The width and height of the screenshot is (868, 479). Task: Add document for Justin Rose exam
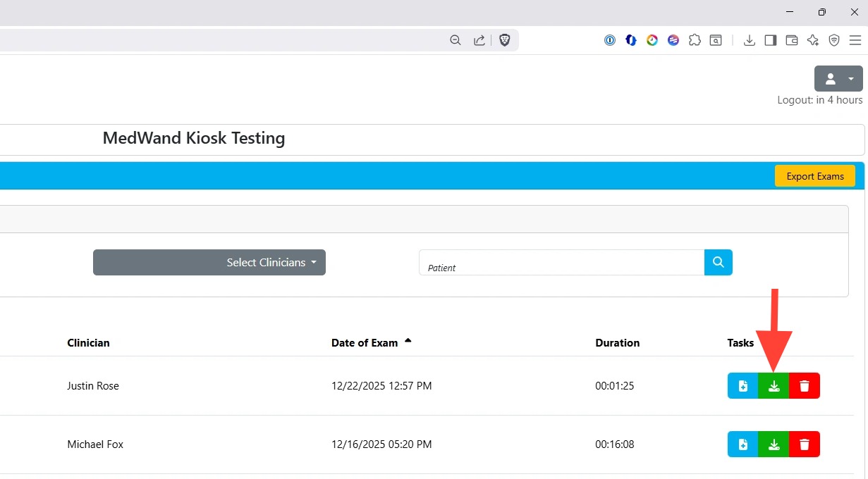[743, 386]
